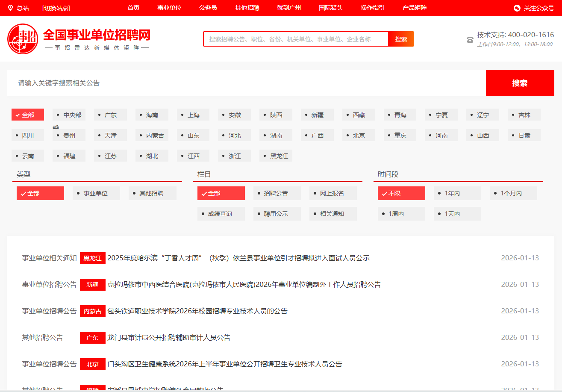Select 不限 in the 时间段 filters
This screenshot has height=392, width=562.
[x=401, y=193]
